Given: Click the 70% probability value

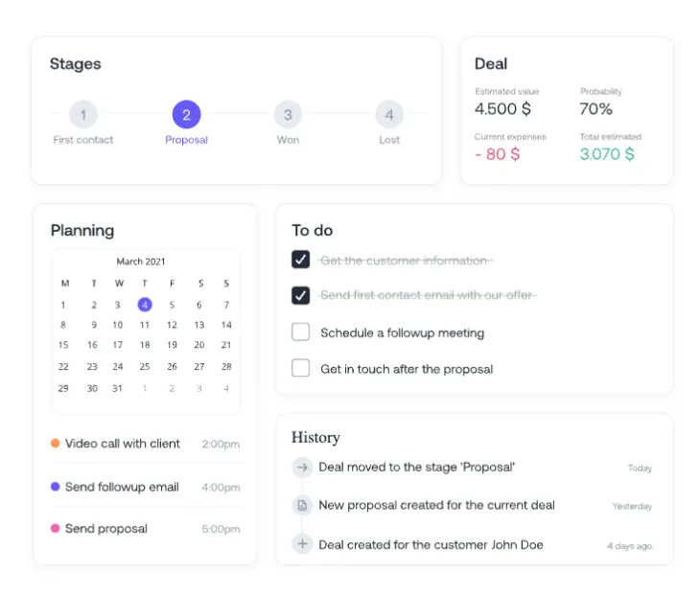Looking at the screenshot, I should (596, 109).
